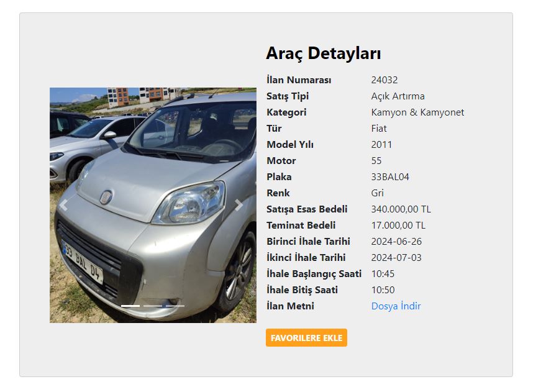This screenshot has height=392, width=541.
Task: Select the first carousel indicator bar
Action: tap(130, 306)
